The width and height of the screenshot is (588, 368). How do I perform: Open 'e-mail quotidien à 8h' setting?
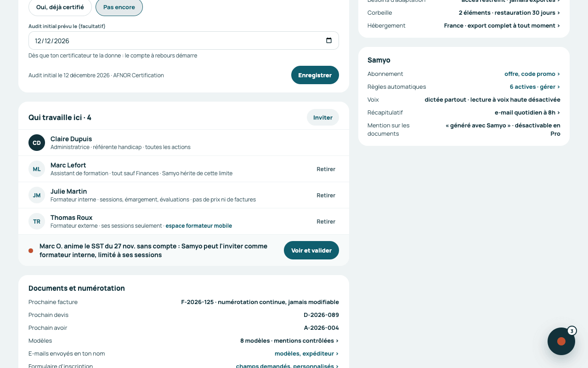[527, 113]
